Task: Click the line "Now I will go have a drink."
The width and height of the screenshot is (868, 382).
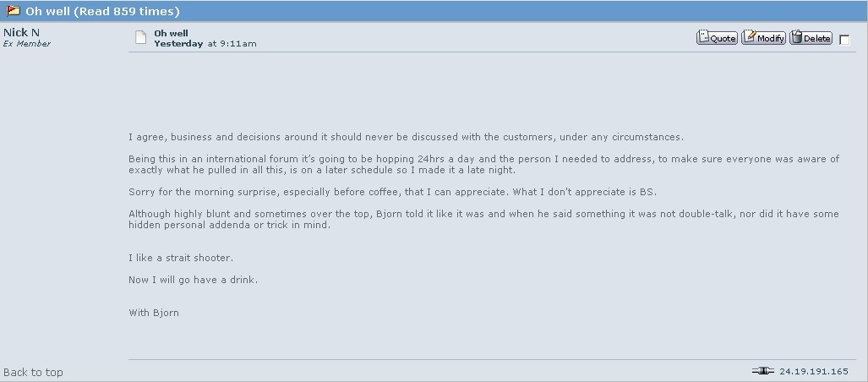Action: (x=193, y=280)
